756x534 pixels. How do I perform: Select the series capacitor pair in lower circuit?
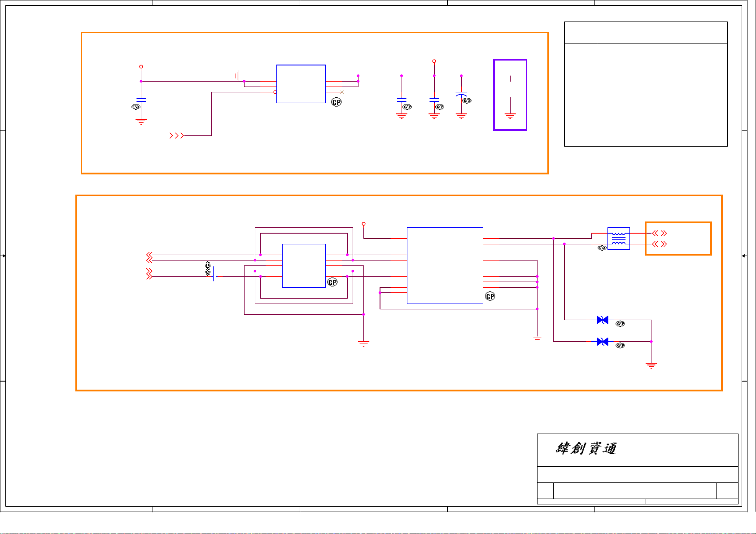(215, 274)
